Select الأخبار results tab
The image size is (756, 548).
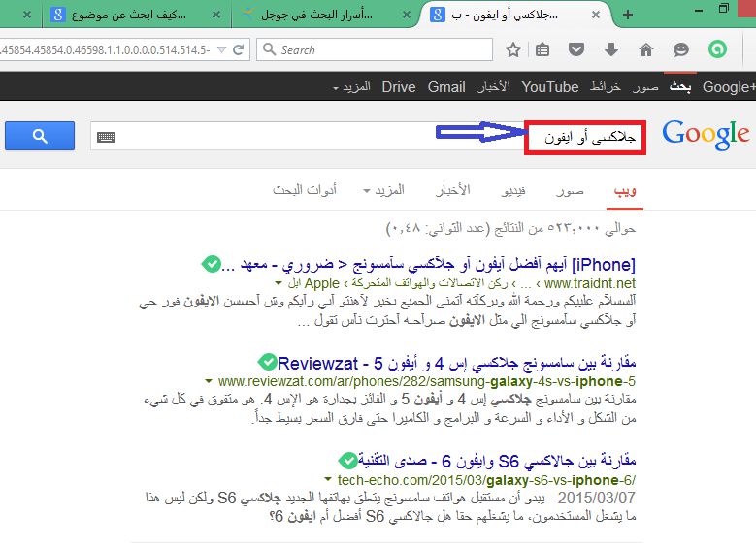click(452, 190)
